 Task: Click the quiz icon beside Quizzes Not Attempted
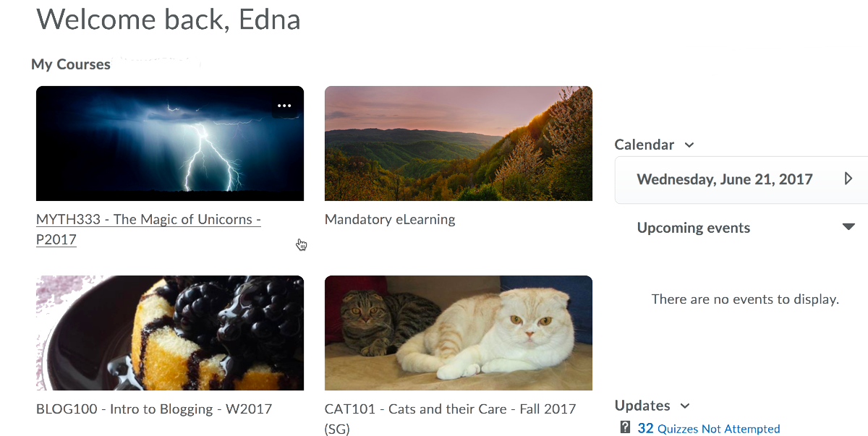pyautogui.click(x=626, y=427)
